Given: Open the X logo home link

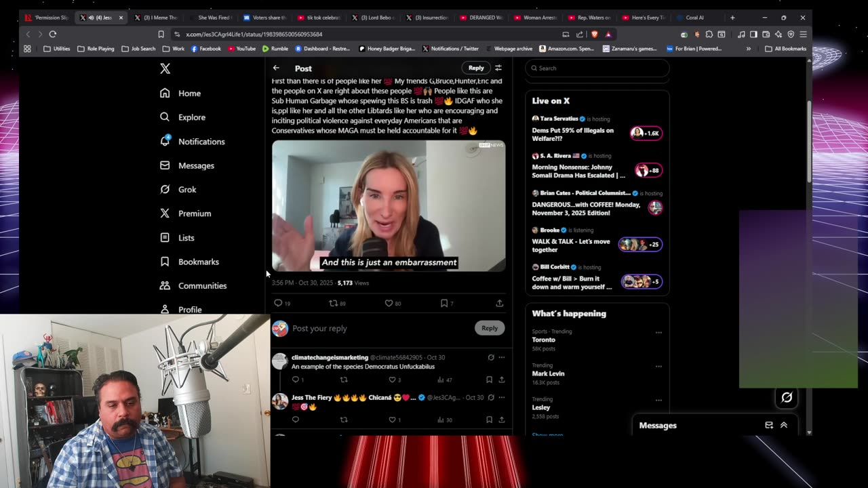Looking at the screenshot, I should point(165,68).
